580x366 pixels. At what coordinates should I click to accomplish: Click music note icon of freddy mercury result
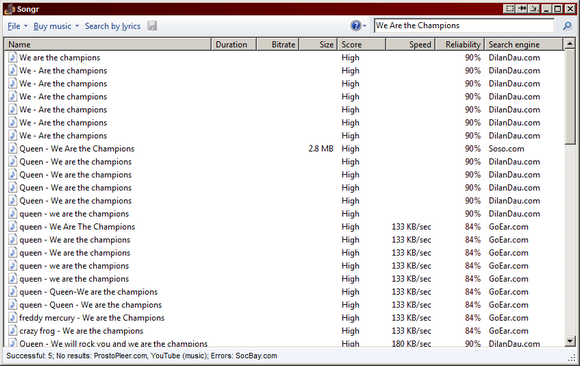point(13,318)
